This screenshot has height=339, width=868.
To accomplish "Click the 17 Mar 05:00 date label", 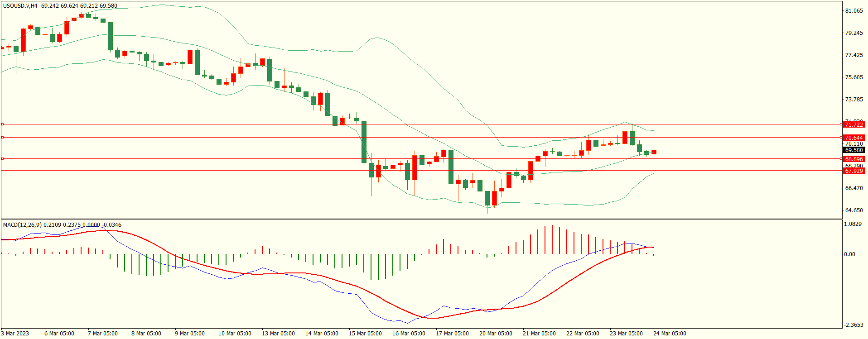I will 452,334.
